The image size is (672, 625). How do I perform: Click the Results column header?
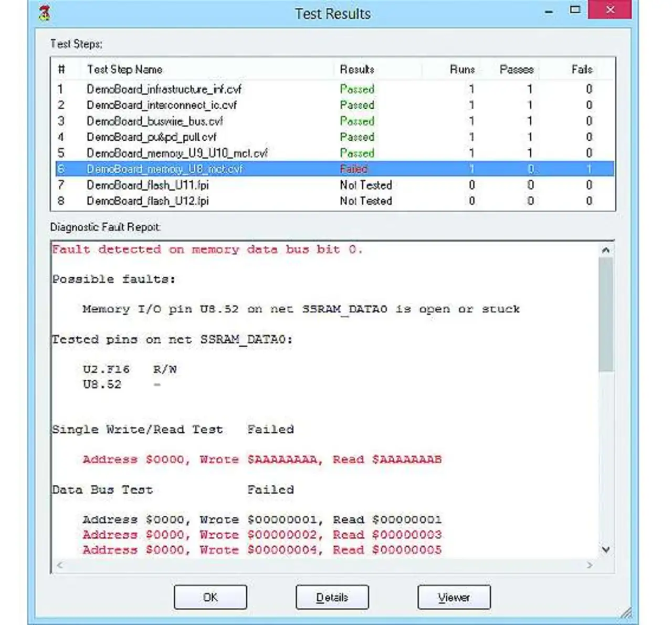click(x=357, y=69)
